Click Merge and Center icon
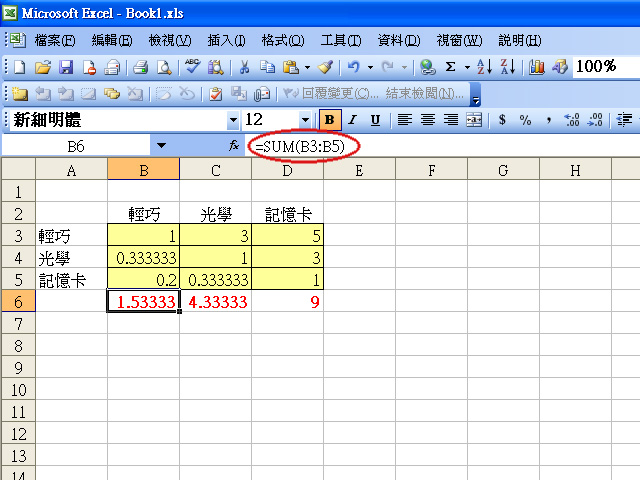The width and height of the screenshot is (640, 480). 474,120
